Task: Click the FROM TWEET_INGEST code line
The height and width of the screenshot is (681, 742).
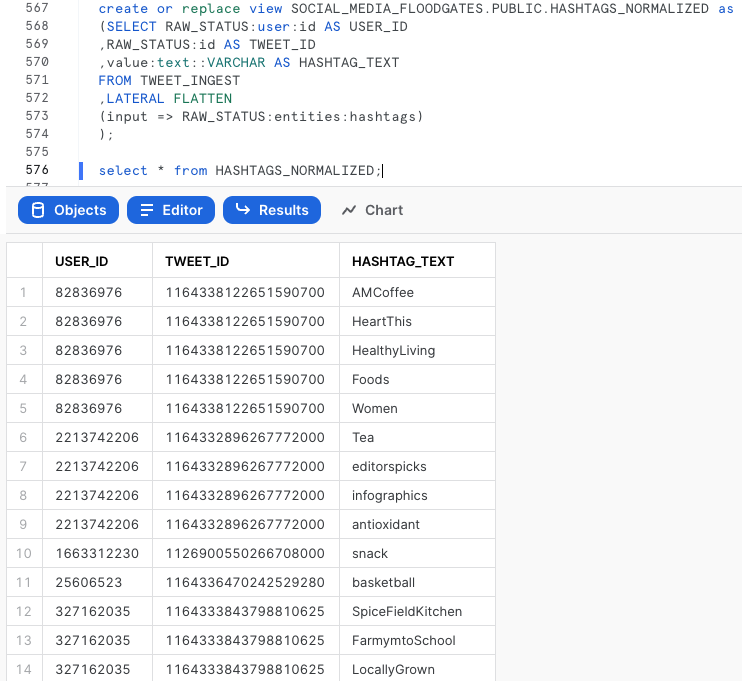Action: tap(169, 80)
